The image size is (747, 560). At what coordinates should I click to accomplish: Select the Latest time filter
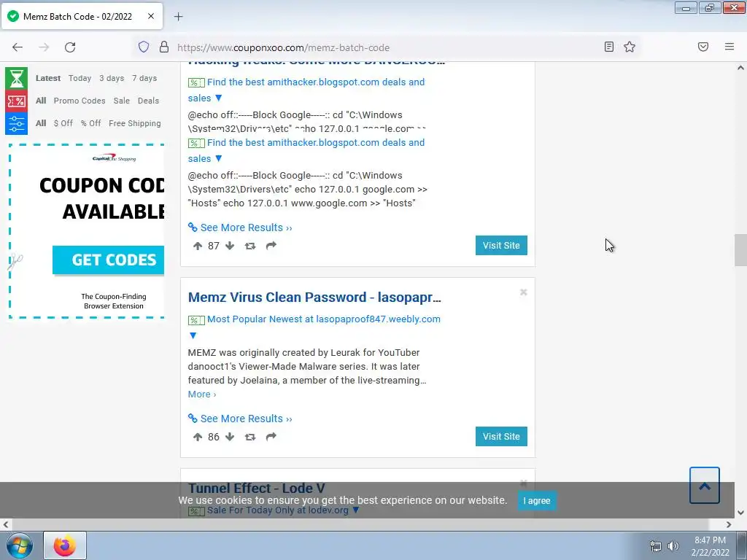(x=48, y=78)
